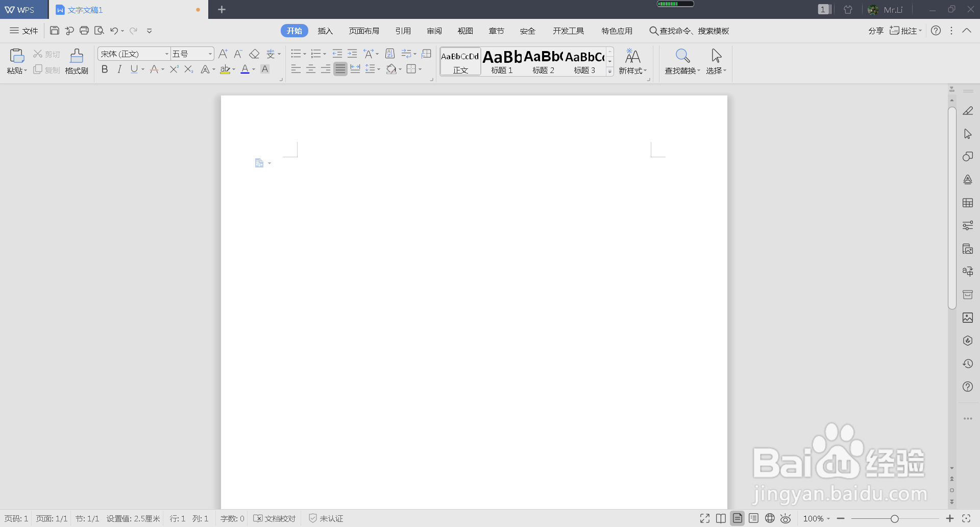Click 文档校对 in status bar
Screen dimensions: 980x527
[x=275, y=518]
